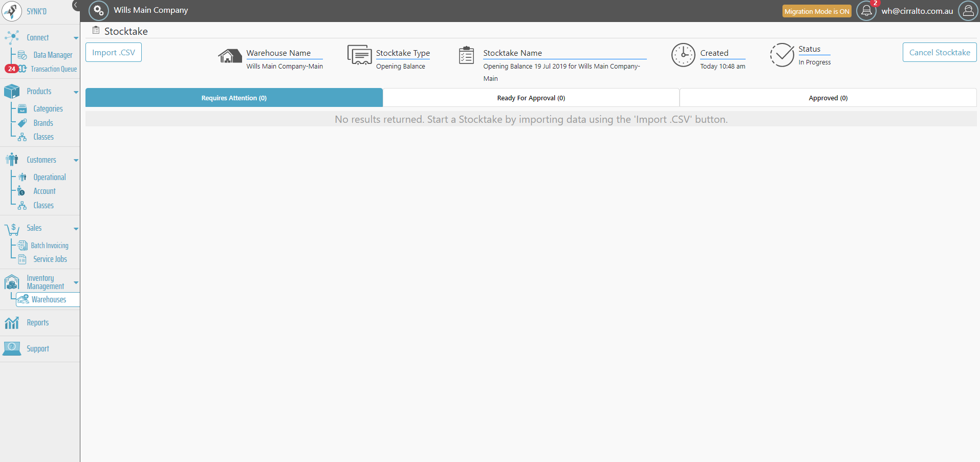Click the Warehouse Name label
The image size is (980, 462).
coord(278,53)
